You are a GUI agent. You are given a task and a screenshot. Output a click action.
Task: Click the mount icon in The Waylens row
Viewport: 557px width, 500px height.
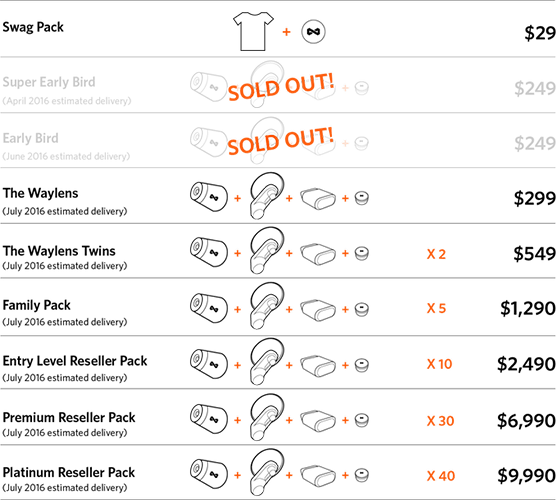(267, 196)
